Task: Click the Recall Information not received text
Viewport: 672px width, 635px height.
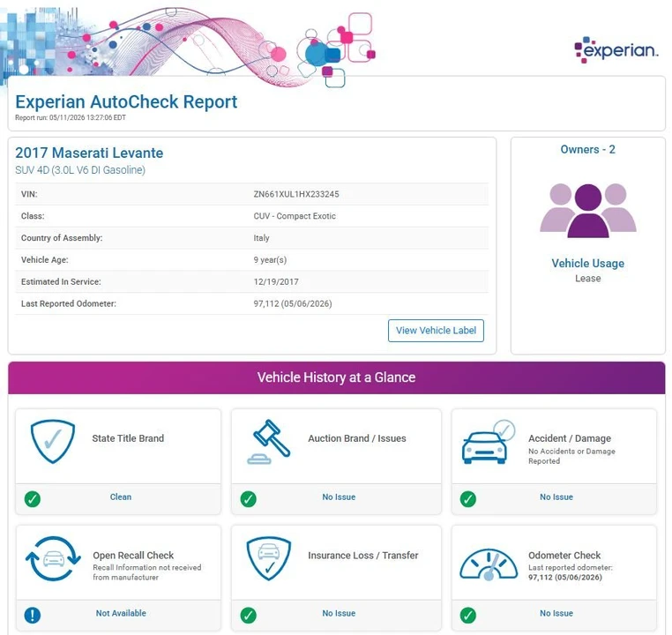Action: pyautogui.click(x=147, y=572)
